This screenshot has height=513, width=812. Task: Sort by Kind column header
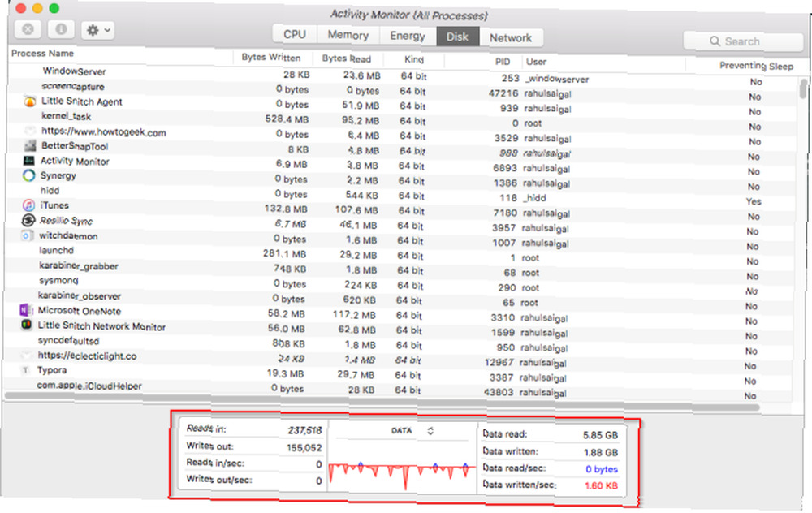click(x=414, y=59)
